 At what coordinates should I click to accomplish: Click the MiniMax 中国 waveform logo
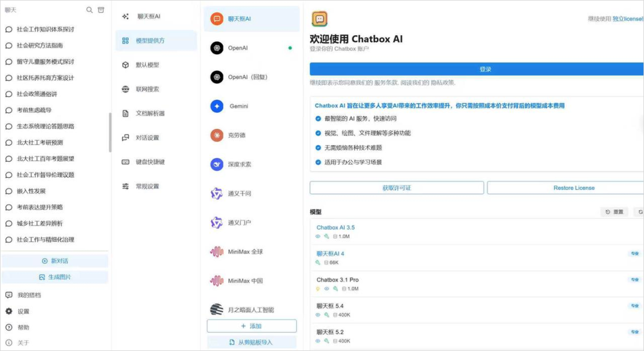pyautogui.click(x=217, y=281)
